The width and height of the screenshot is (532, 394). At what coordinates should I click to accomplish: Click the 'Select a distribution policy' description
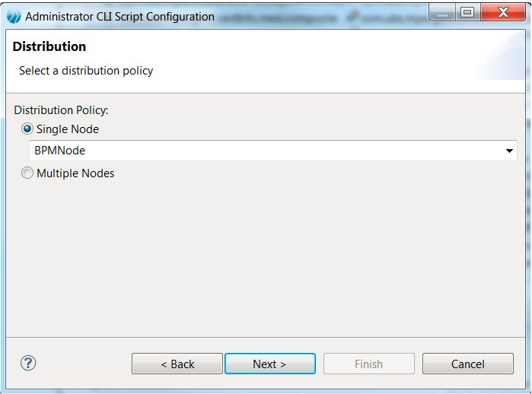pyautogui.click(x=86, y=71)
